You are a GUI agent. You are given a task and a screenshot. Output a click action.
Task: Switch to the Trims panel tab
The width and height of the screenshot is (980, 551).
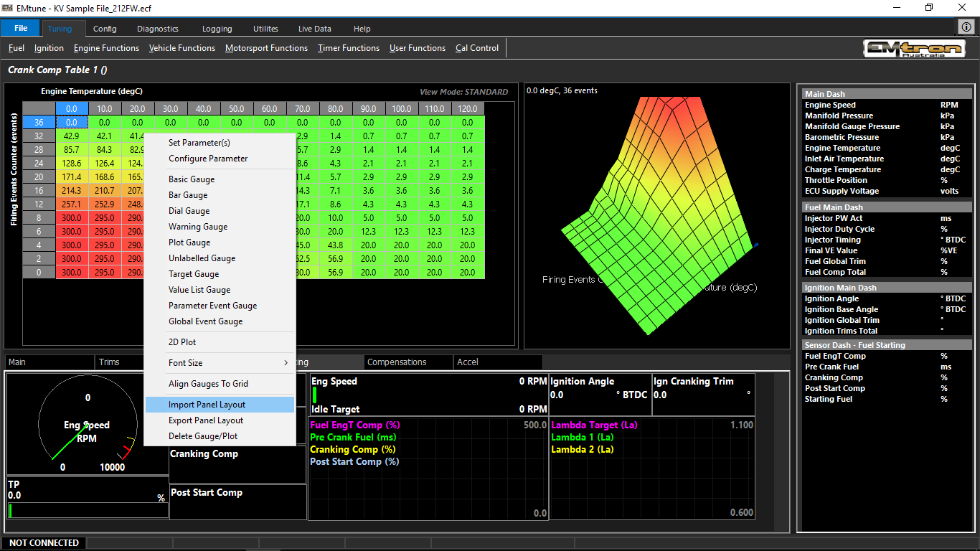pyautogui.click(x=119, y=362)
